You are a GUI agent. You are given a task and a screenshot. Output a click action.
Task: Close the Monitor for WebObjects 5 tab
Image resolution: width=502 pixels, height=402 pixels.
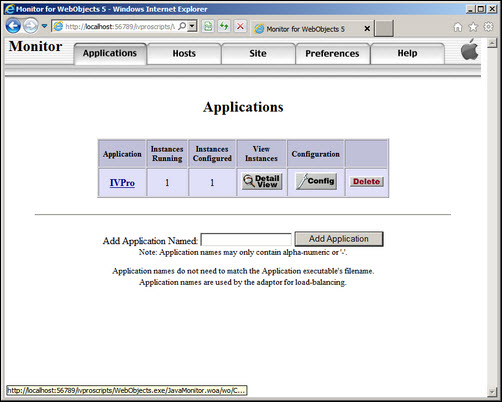pos(367,29)
